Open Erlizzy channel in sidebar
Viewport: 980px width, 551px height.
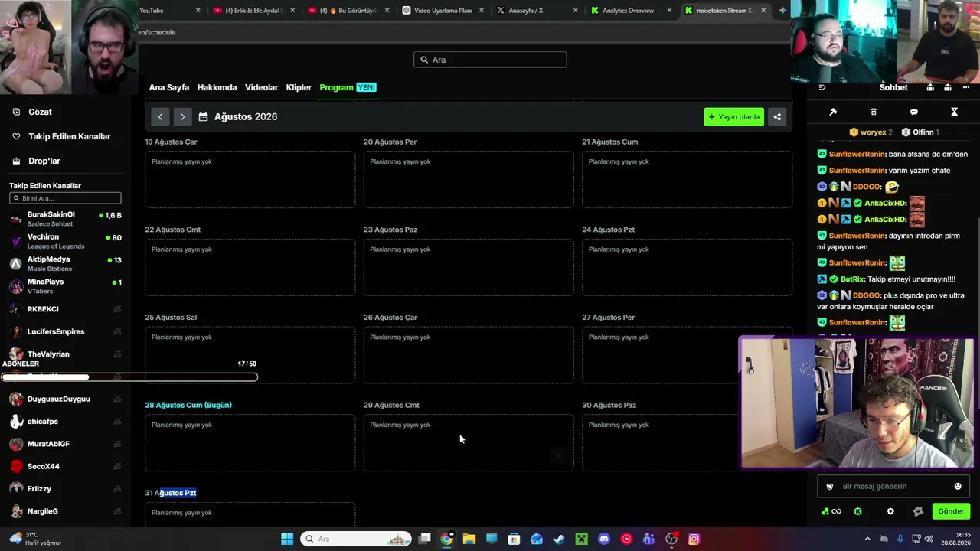point(65,488)
